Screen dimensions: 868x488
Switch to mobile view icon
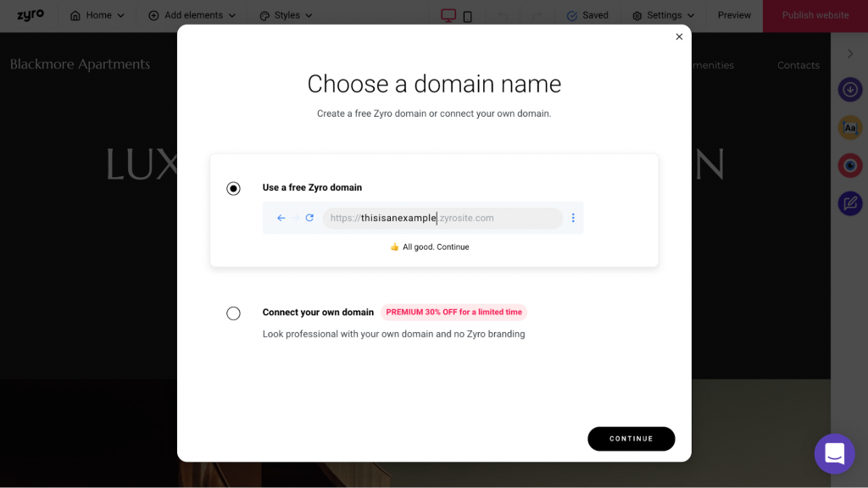[468, 17]
